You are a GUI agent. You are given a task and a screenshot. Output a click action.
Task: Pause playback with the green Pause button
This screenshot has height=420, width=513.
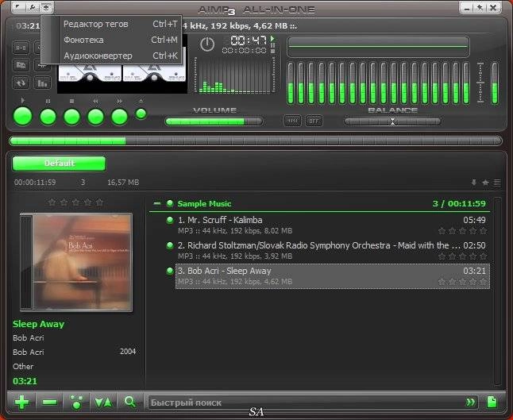pos(48,117)
